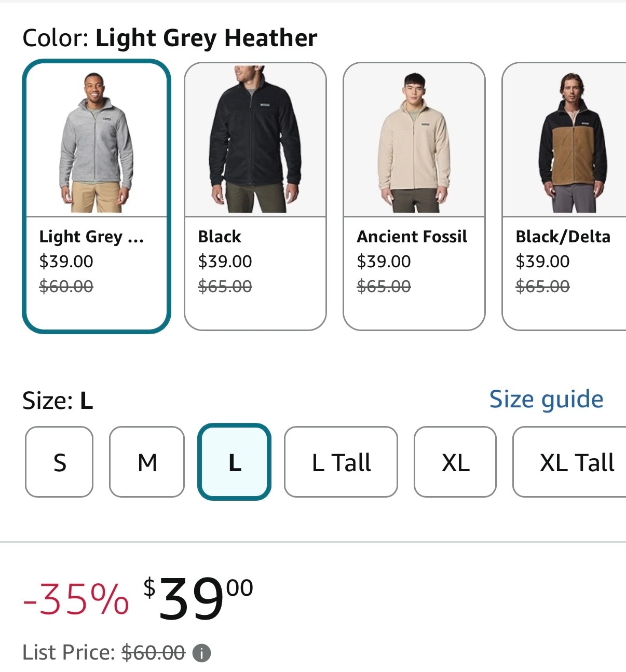The image size is (626, 672).
Task: Open the Size guide link
Action: tap(546, 399)
